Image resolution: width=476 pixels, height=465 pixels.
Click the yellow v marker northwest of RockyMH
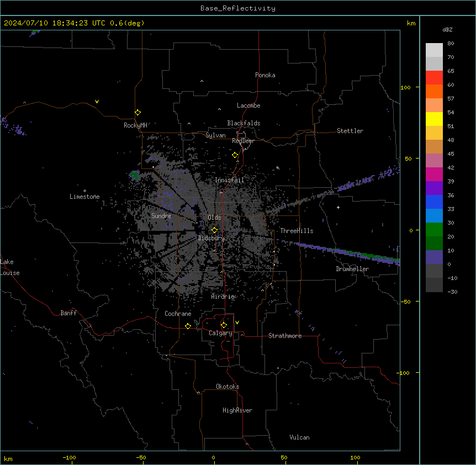tap(97, 102)
